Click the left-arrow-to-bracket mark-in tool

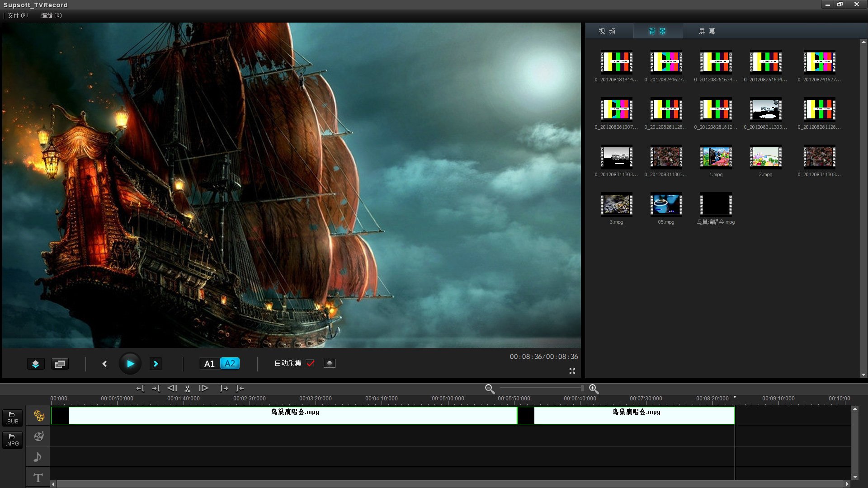point(141,388)
